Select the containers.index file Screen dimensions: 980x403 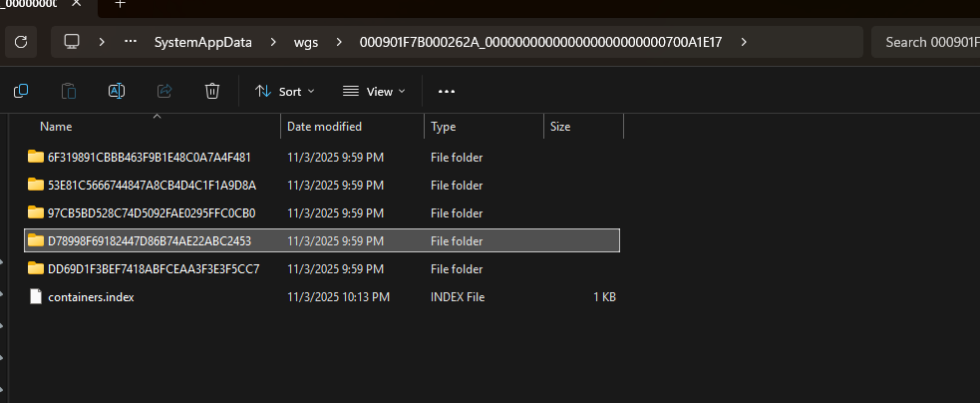pos(91,297)
